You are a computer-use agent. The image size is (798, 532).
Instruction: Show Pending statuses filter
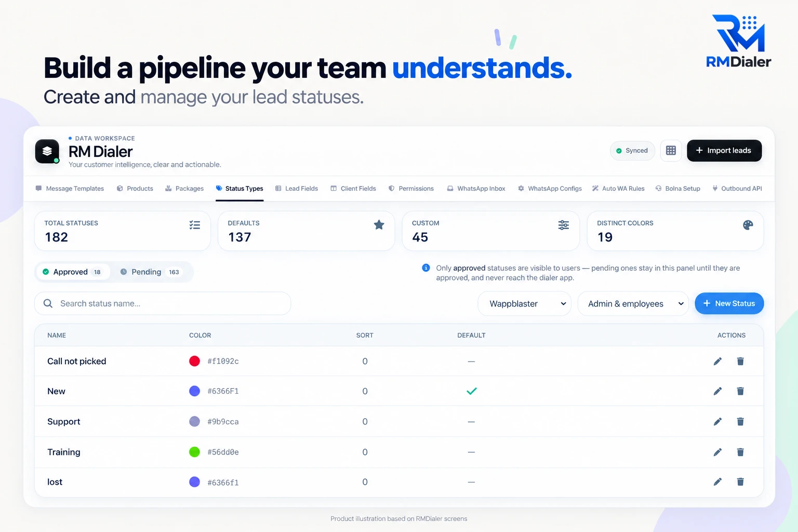[x=151, y=272]
